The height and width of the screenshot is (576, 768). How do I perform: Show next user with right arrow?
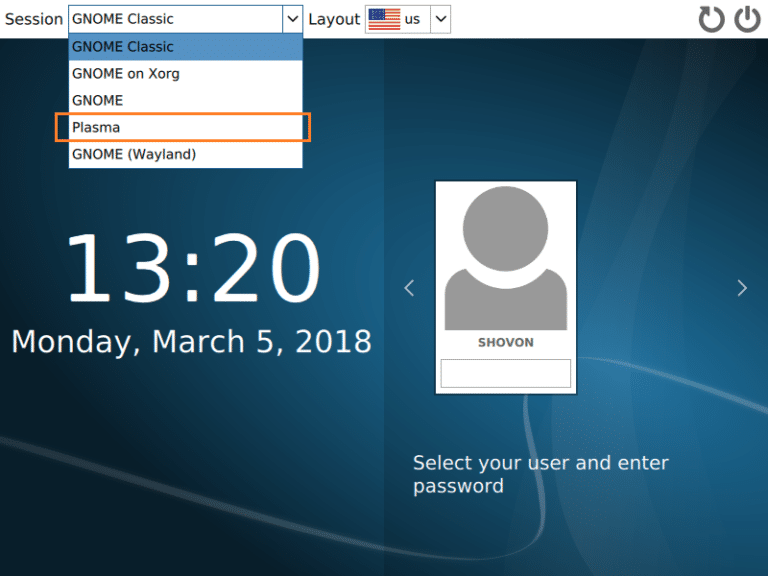742,288
